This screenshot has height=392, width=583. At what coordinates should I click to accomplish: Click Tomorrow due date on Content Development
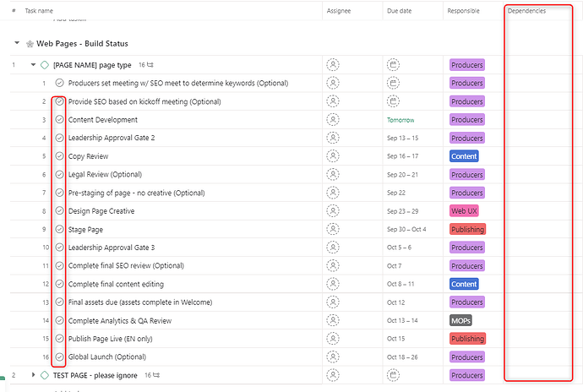pyautogui.click(x=400, y=120)
